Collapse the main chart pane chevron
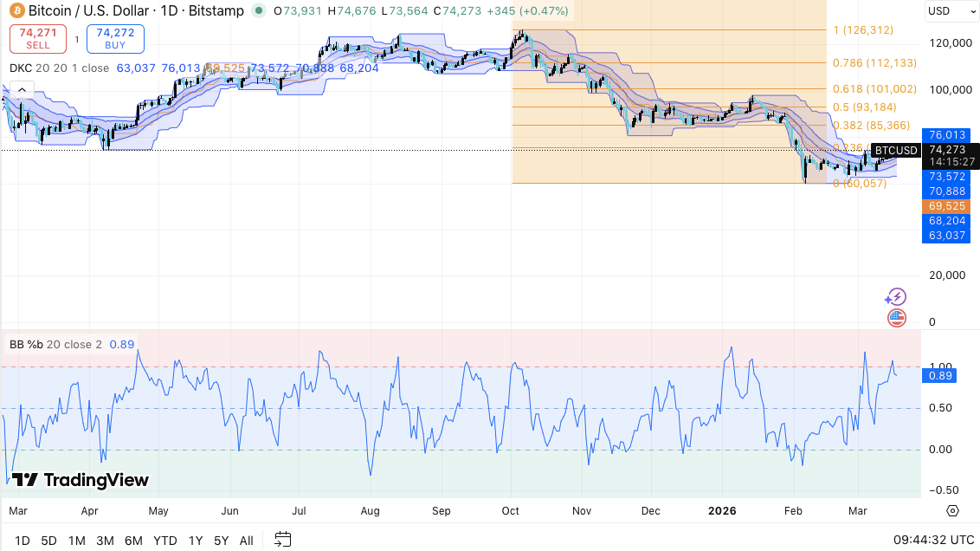980x551 pixels. point(21,88)
